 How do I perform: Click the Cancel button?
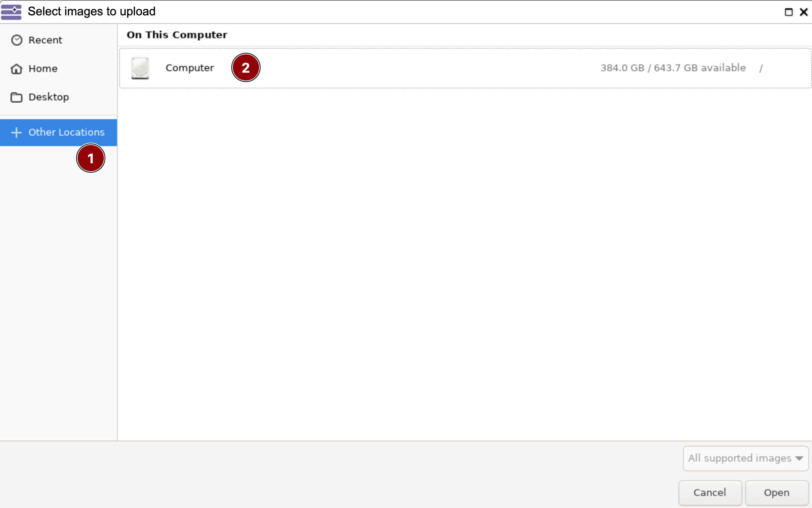click(710, 492)
